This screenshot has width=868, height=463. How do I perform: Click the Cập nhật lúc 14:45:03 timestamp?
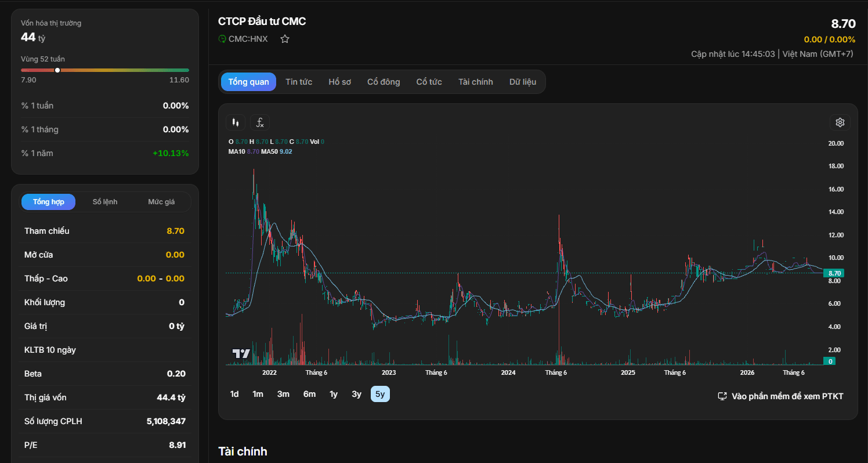(x=733, y=54)
